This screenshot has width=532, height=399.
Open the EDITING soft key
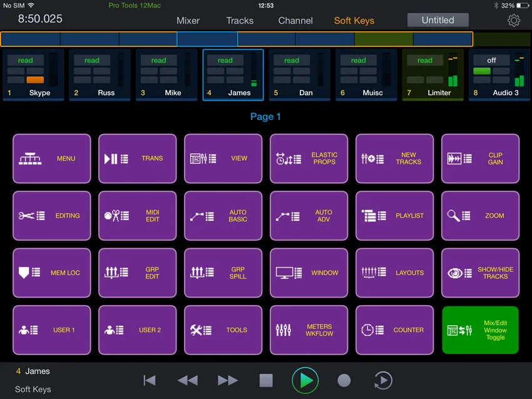click(x=51, y=216)
